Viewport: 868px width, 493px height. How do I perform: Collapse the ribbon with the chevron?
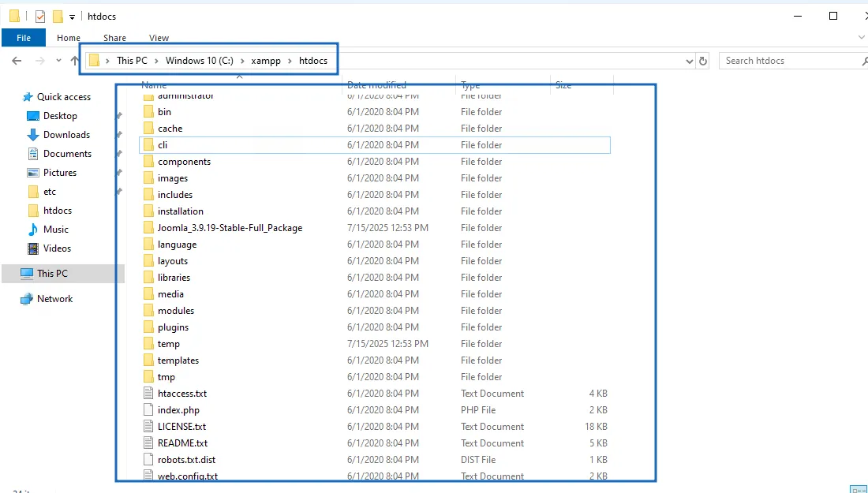[x=862, y=37]
